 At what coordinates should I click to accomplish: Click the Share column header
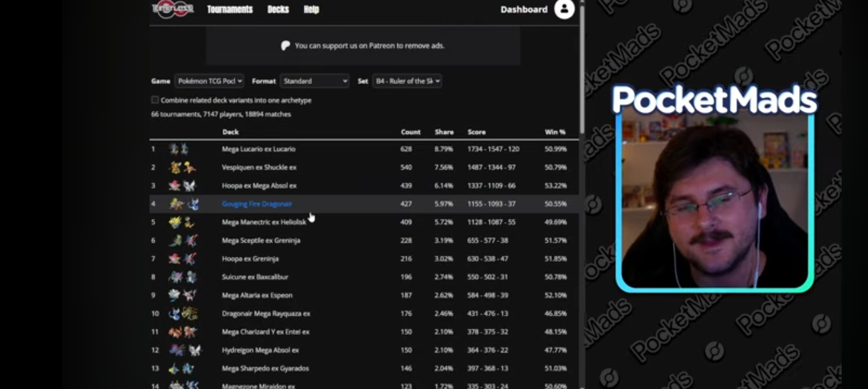coord(444,132)
